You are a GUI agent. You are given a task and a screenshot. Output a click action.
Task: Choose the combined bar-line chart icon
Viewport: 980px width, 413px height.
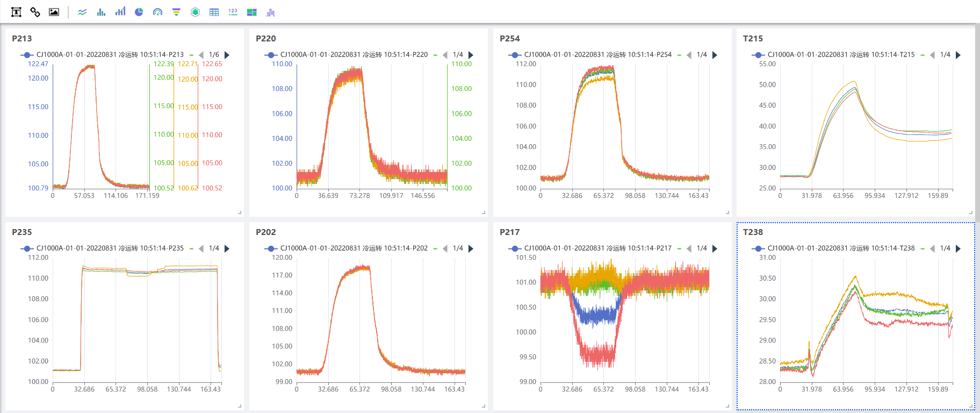(120, 12)
